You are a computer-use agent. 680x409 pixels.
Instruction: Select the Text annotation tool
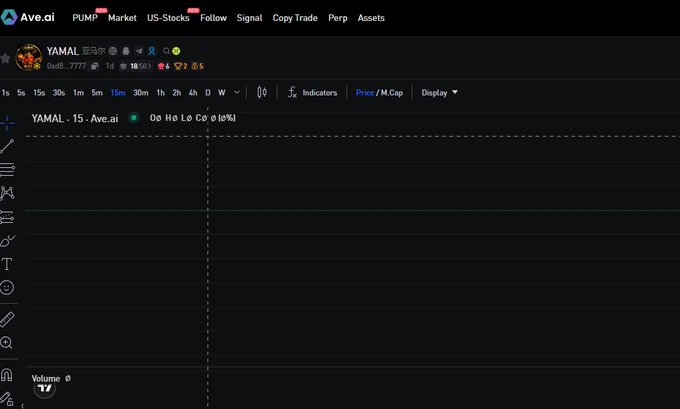[x=7, y=264]
